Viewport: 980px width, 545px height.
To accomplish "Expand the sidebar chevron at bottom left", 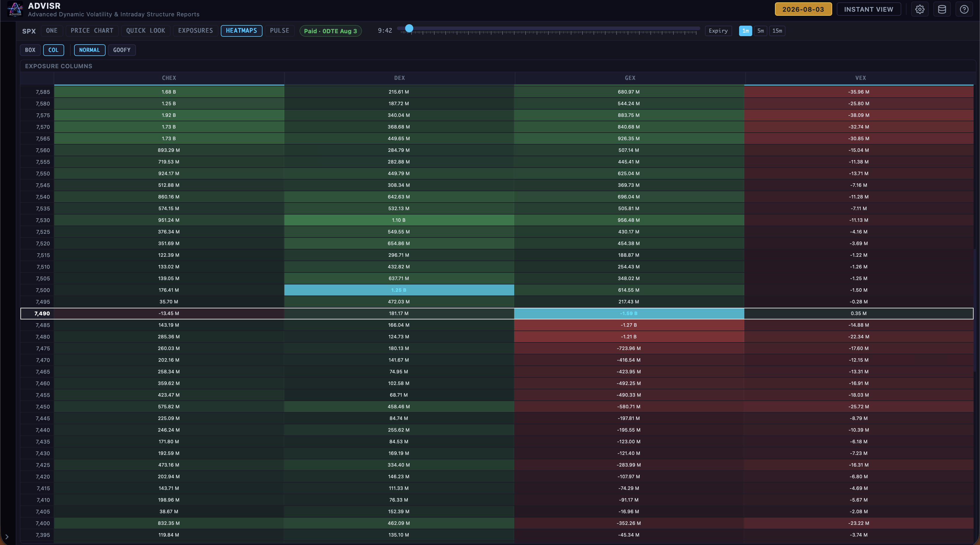I will (x=6, y=537).
